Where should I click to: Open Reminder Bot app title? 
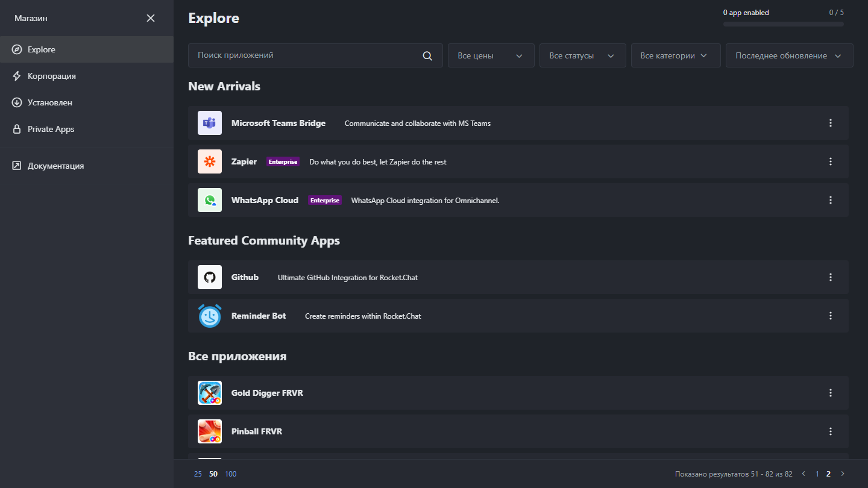259,316
